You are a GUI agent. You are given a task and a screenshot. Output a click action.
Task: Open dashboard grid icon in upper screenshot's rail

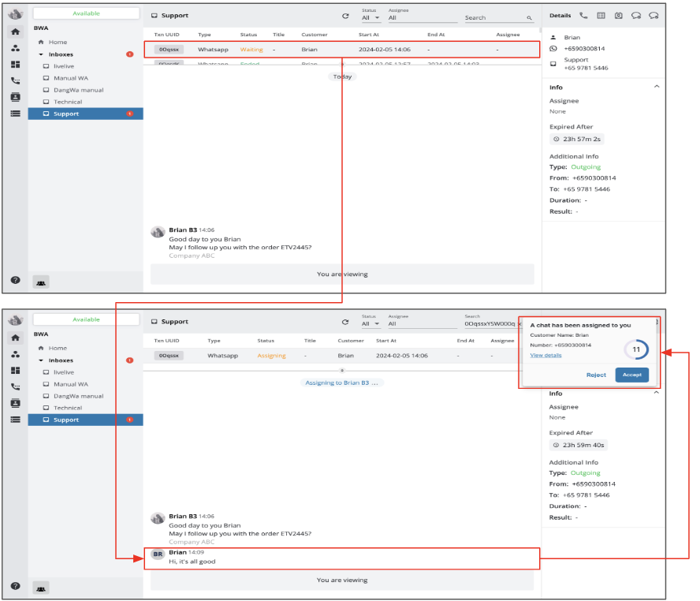click(15, 65)
